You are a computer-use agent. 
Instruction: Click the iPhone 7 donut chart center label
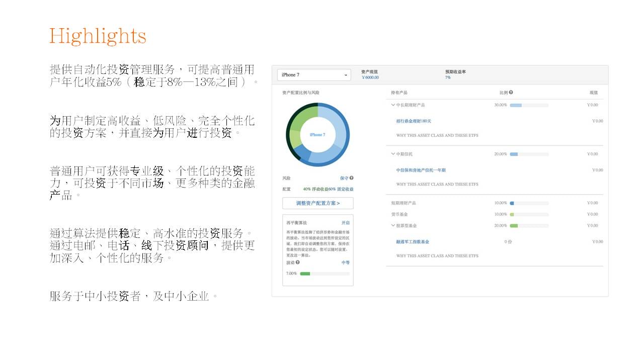pos(317,135)
